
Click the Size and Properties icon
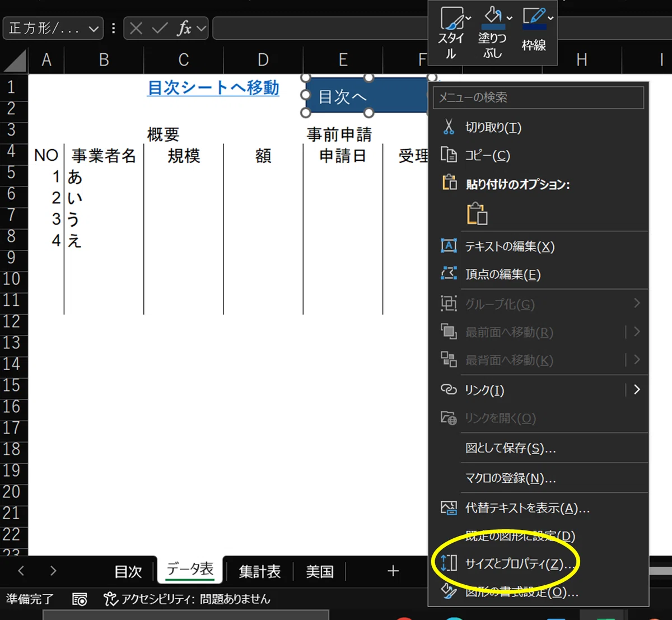coord(449,563)
